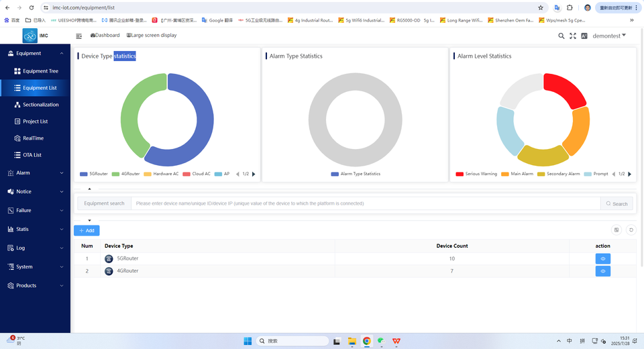Reload the browser page
Image resolution: width=644 pixels, height=349 pixels.
click(32, 7)
